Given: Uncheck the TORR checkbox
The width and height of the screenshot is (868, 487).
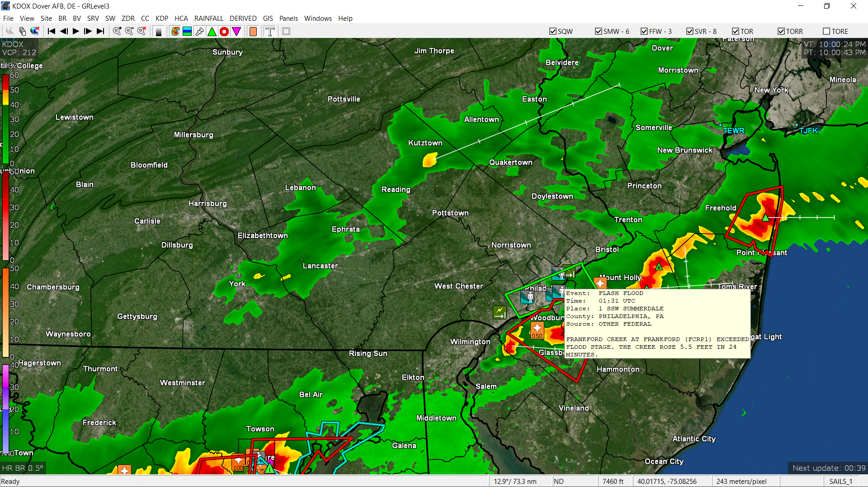Looking at the screenshot, I should (x=781, y=31).
